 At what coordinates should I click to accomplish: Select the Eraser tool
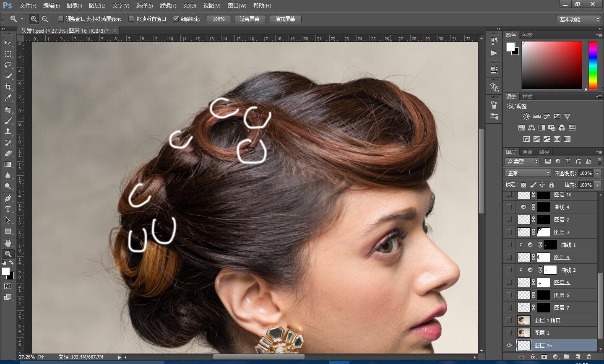(8, 153)
